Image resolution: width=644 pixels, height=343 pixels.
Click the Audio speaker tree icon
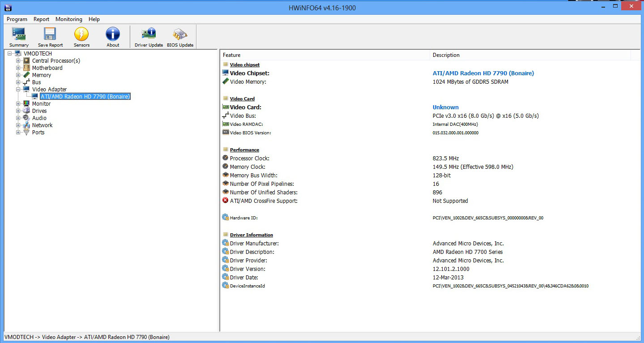point(27,118)
